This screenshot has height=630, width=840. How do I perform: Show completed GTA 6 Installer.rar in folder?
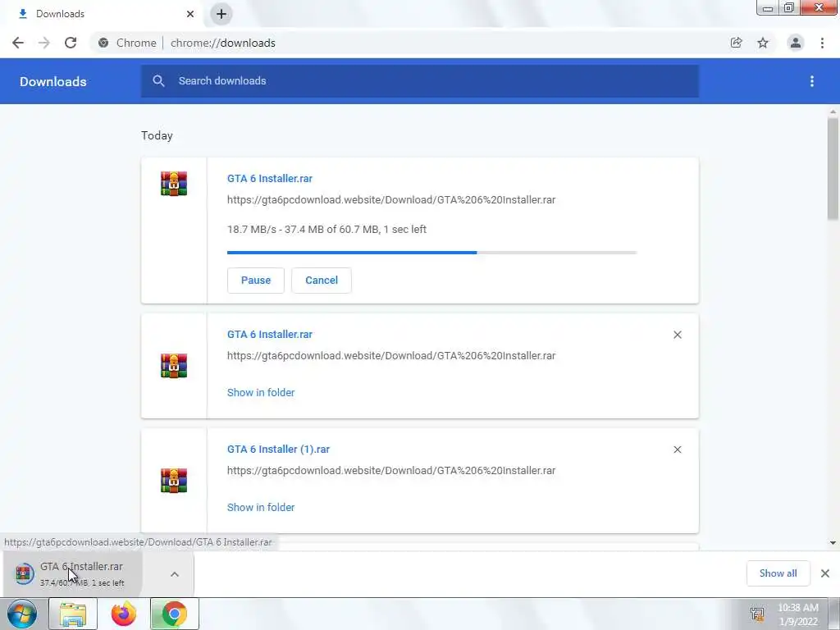tap(261, 393)
